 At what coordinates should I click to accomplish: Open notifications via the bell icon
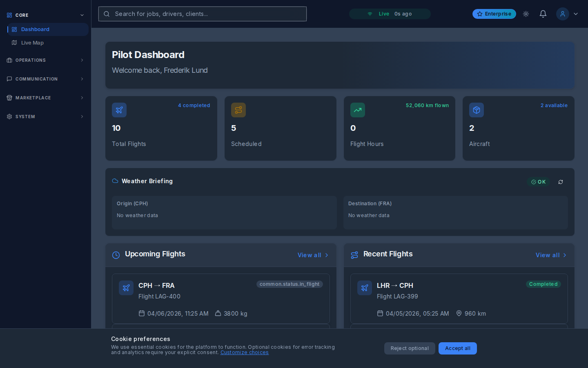(x=543, y=13)
